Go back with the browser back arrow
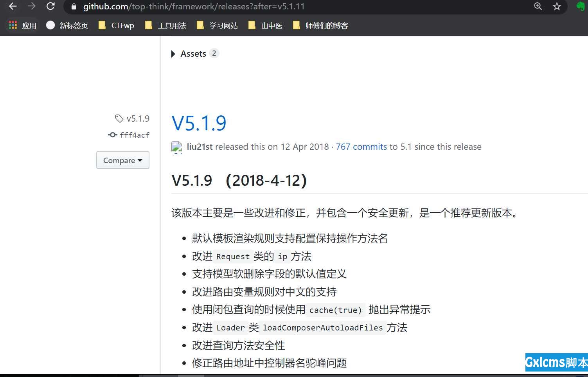This screenshot has width=588, height=377. [x=13, y=6]
